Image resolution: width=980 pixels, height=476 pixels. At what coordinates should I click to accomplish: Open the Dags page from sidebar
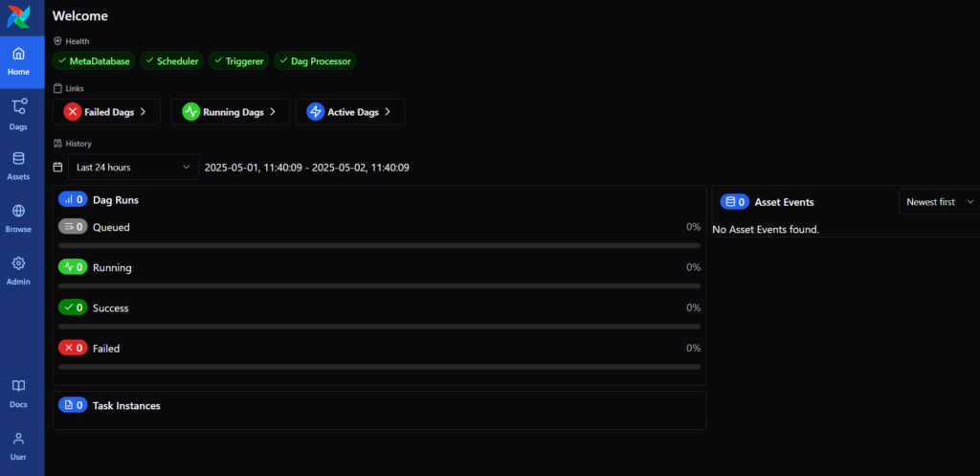pos(18,113)
